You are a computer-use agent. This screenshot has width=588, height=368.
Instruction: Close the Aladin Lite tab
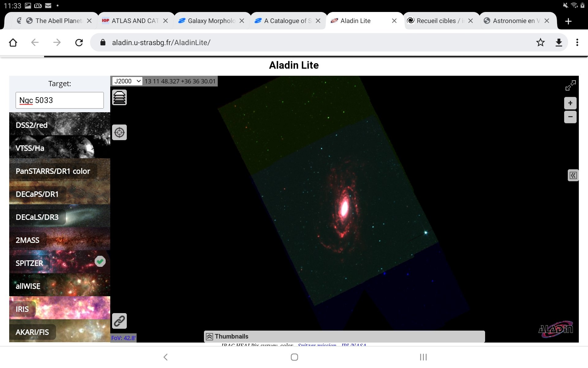[x=394, y=21]
